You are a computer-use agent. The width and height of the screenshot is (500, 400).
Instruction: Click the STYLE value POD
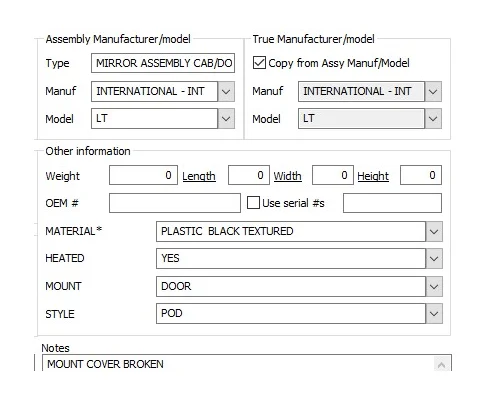172,313
